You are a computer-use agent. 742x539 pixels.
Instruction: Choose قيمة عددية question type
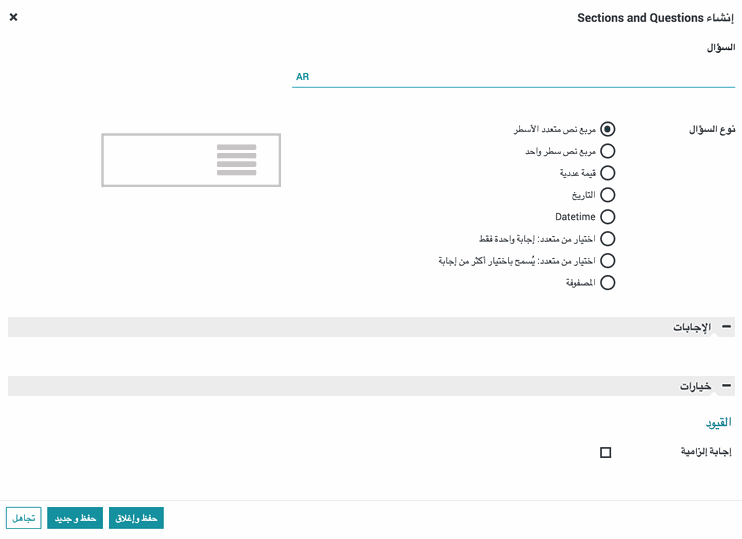click(607, 173)
